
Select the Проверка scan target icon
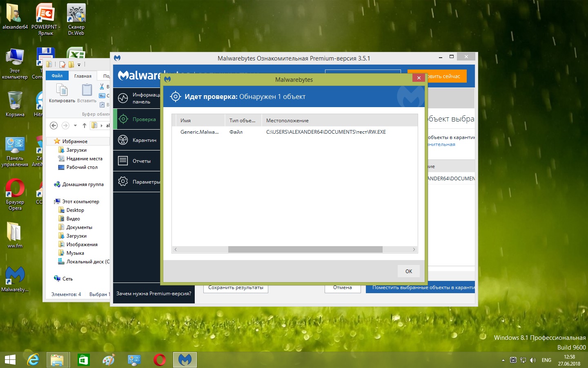123,119
